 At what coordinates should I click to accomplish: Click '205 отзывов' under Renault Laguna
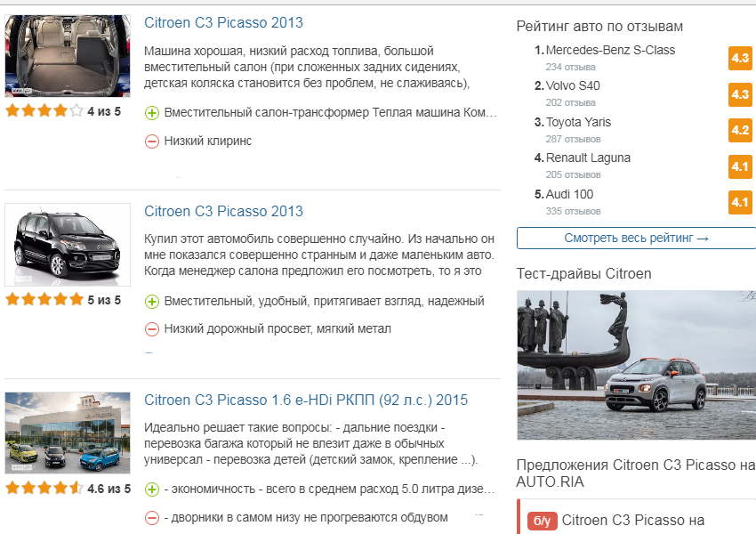574,175
